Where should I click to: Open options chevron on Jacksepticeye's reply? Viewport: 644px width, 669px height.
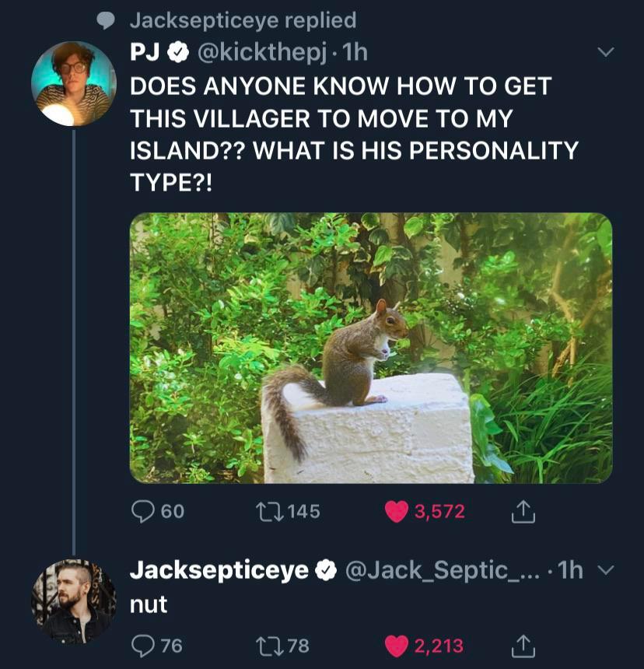coord(604,571)
